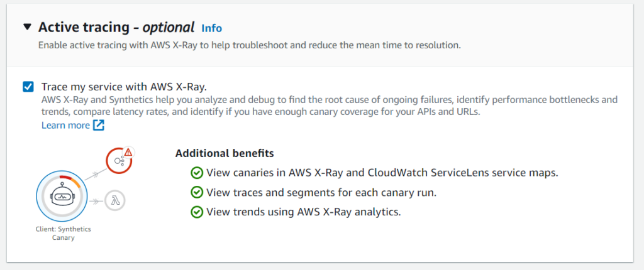
Task: Click the red service node icon
Action: point(119,160)
